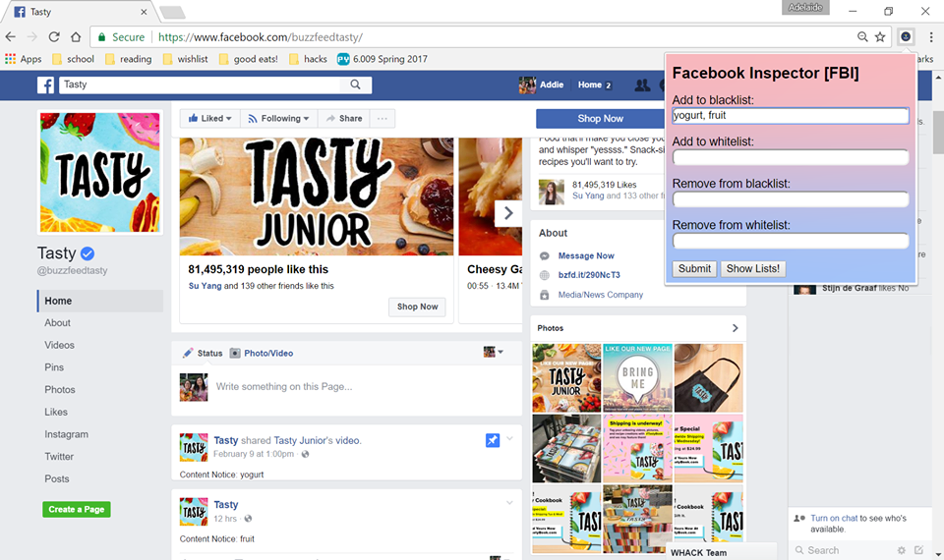Screen dimensions: 944x560
Task: Go back to previous page
Action: coord(10,36)
